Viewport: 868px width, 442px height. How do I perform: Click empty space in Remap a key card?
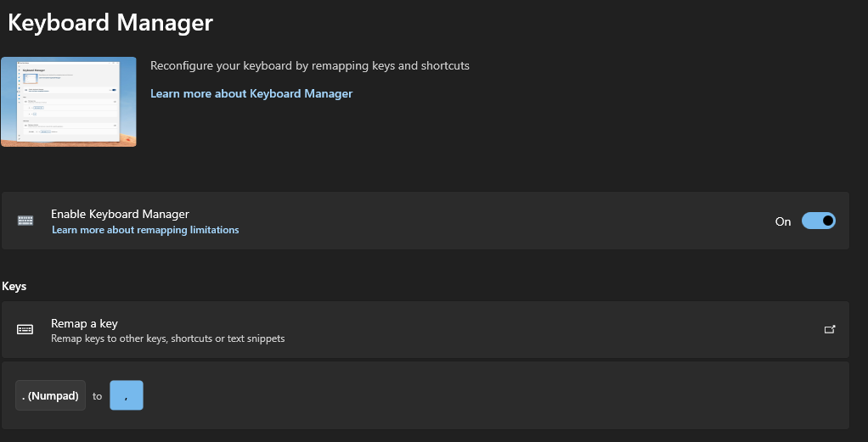[x=552, y=329]
